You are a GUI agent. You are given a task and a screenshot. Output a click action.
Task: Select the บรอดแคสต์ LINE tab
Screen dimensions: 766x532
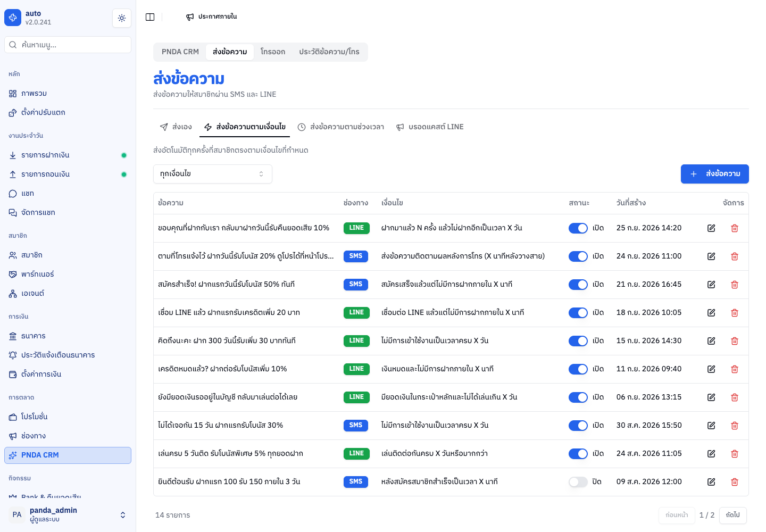(430, 127)
